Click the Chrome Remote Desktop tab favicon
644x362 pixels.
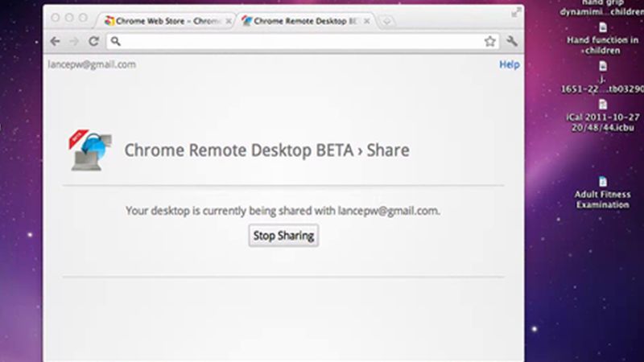tap(247, 21)
